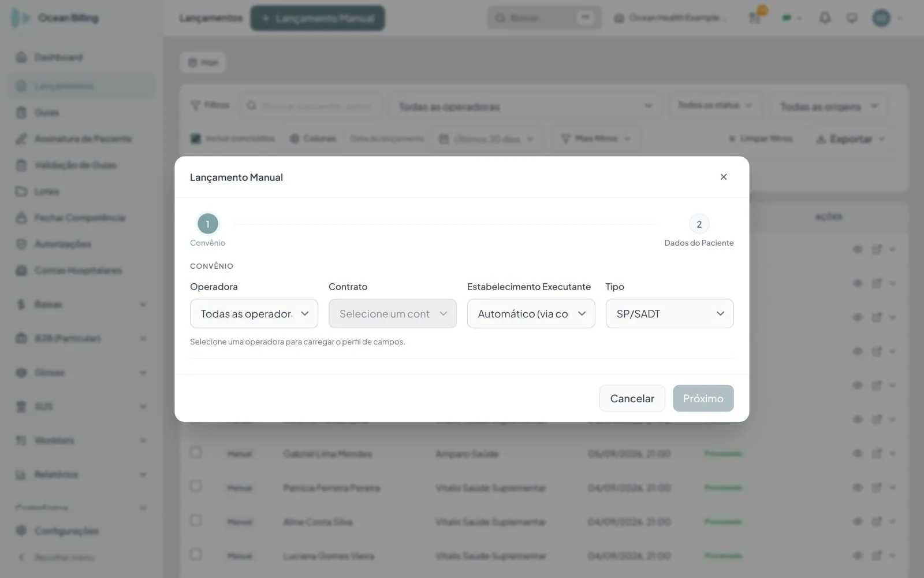This screenshot has width=924, height=578.
Task: Select step 1 Convênio in the stepper
Action: (x=208, y=224)
